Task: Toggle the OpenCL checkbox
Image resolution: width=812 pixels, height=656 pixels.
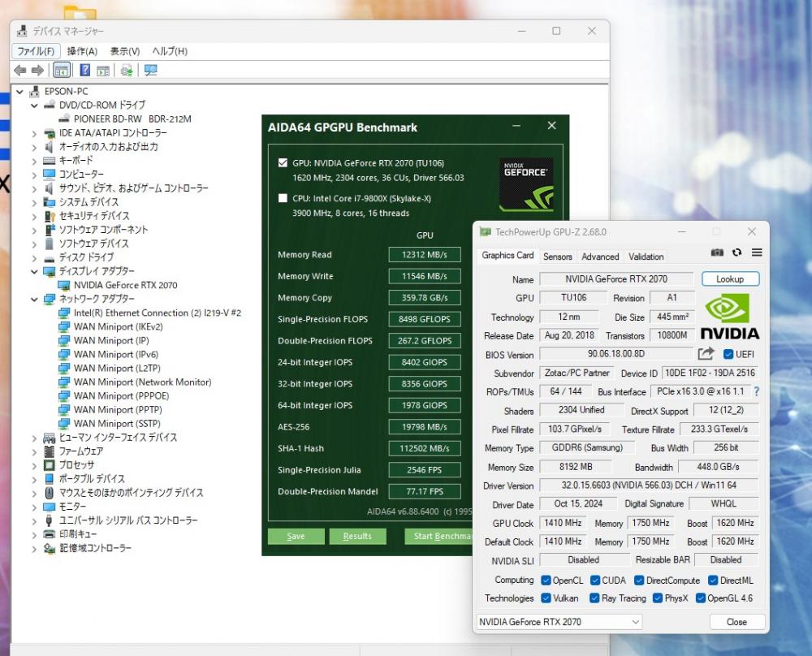Action: (546, 580)
